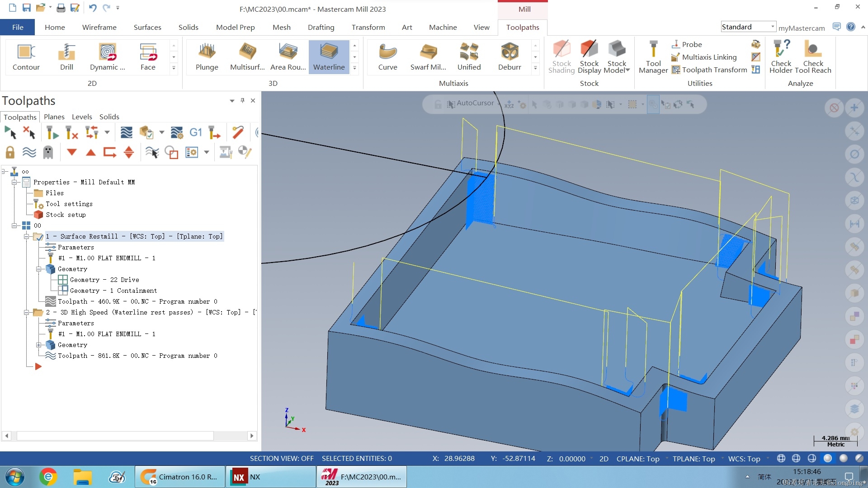Select the Contour 2D toolpath icon
This screenshot has width=868, height=488.
26,57
